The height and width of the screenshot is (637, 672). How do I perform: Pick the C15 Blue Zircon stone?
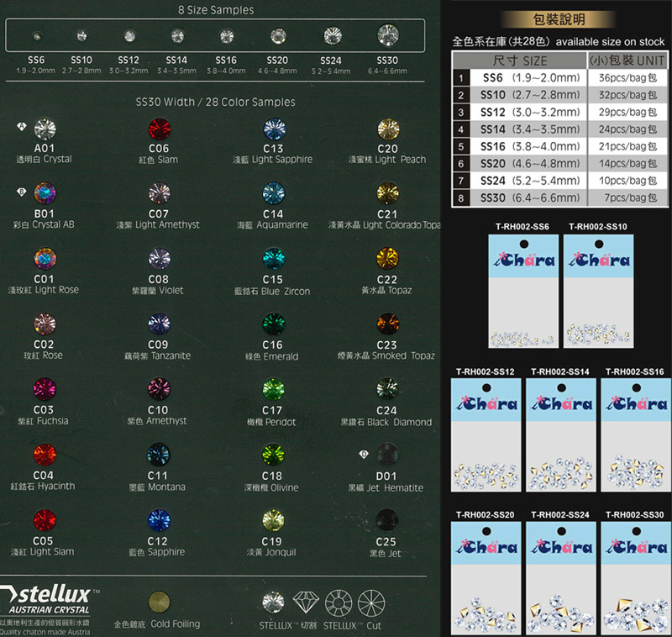(x=274, y=259)
